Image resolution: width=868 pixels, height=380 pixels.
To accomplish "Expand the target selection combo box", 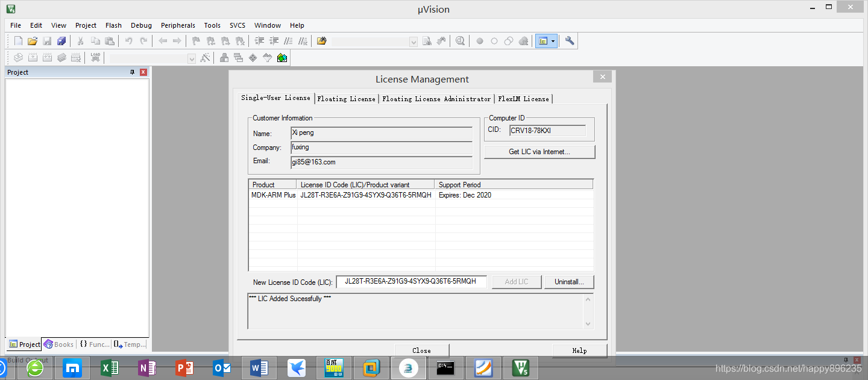I will [192, 58].
